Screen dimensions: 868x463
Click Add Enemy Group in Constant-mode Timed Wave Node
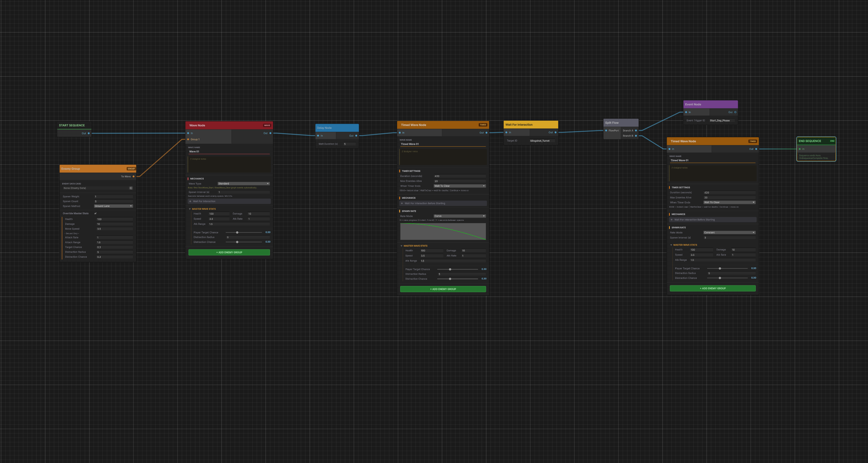(713, 288)
